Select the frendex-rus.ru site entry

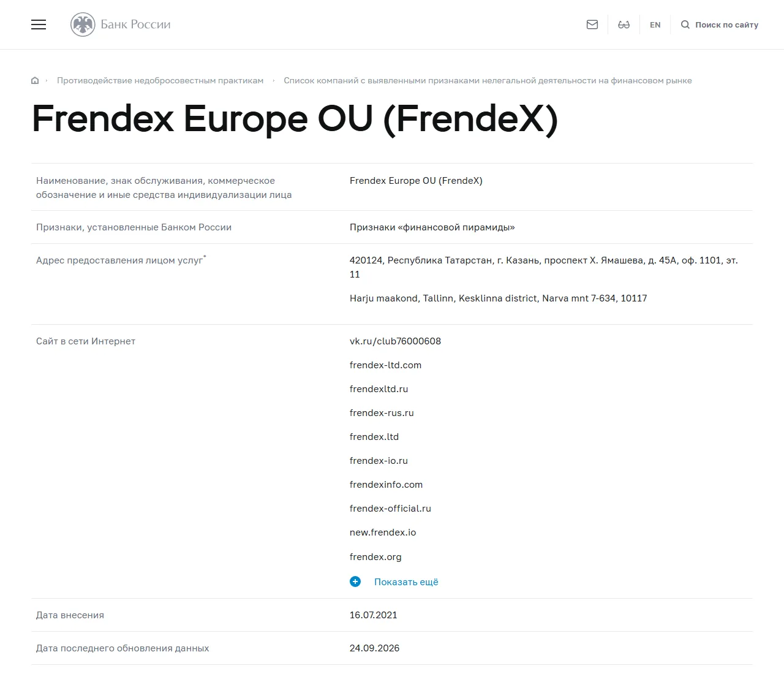[x=382, y=413]
